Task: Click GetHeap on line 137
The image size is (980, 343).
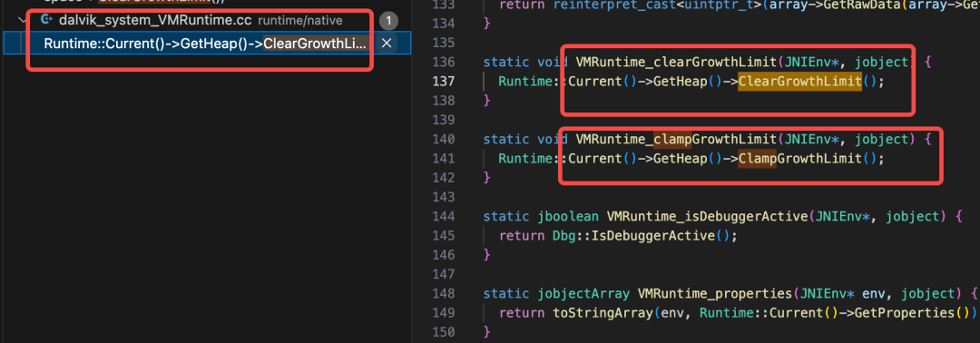Action: 681,82
